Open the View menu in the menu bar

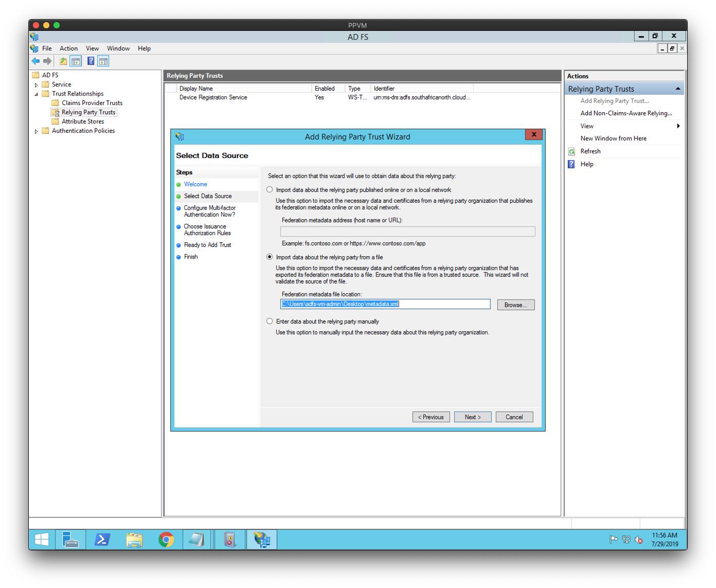coord(92,48)
